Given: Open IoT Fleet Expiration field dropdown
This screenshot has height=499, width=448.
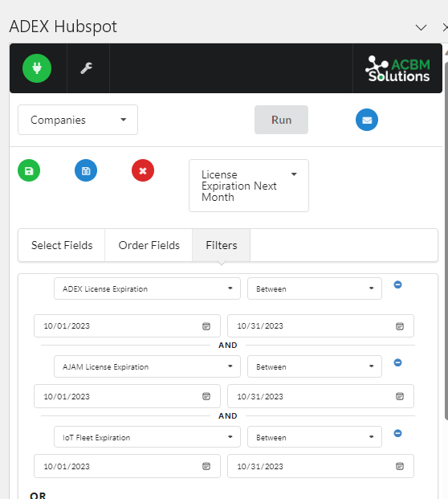Looking at the screenshot, I should [x=147, y=437].
